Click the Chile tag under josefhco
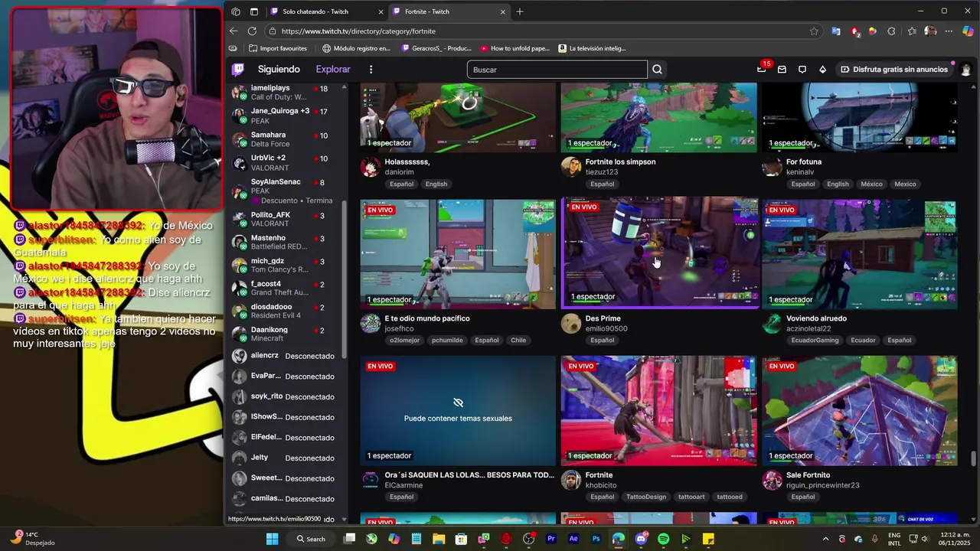The image size is (980, 551). (518, 340)
